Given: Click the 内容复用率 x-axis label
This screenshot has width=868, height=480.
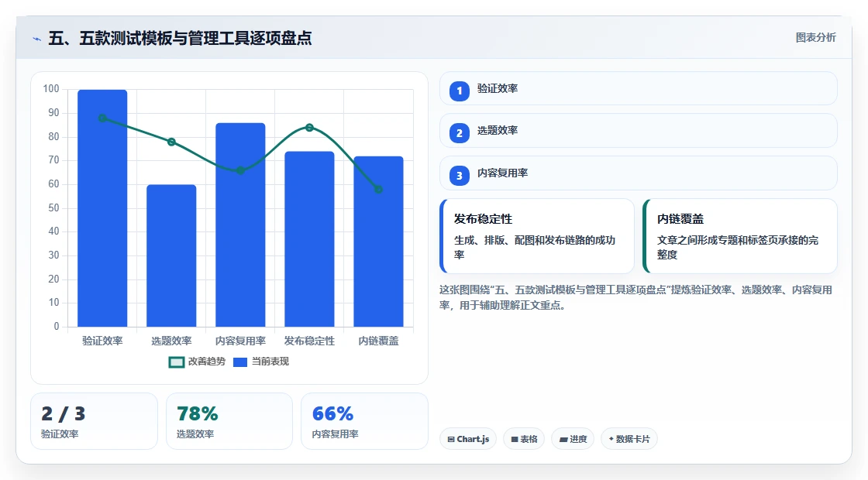Looking at the screenshot, I should (240, 341).
